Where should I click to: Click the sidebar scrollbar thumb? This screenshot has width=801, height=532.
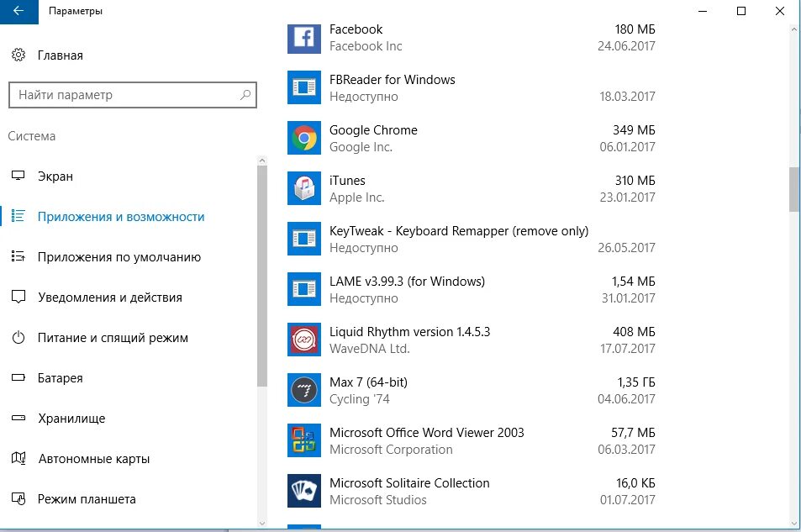[262, 276]
